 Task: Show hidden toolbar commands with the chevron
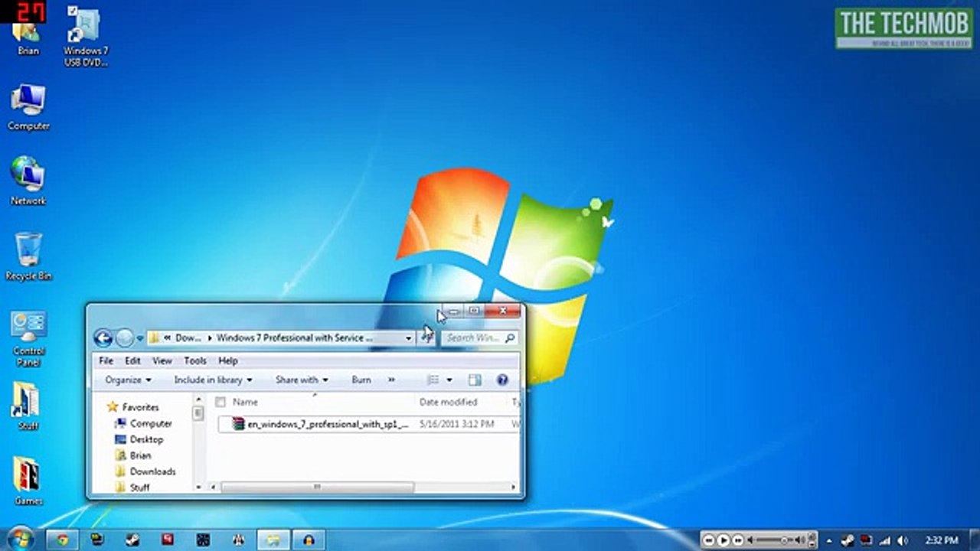coord(391,380)
